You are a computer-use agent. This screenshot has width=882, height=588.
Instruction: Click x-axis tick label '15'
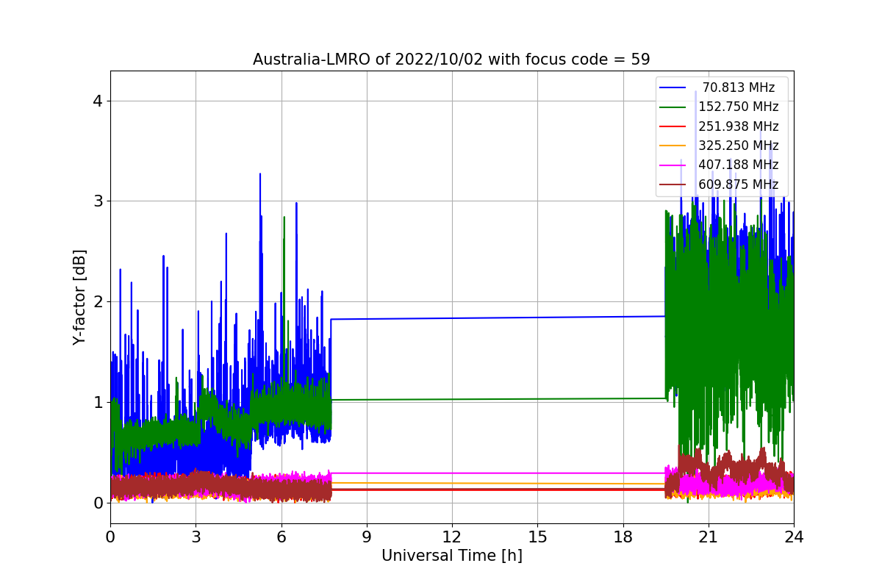click(537, 537)
